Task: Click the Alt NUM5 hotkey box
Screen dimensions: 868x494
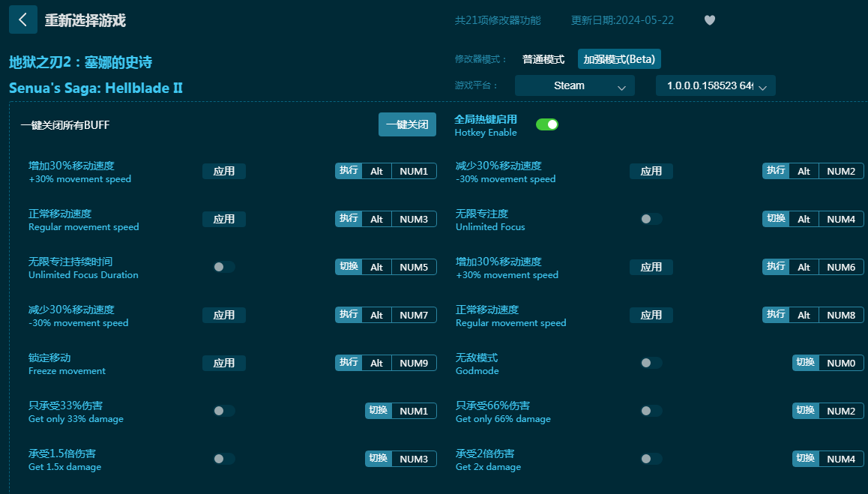Action: [x=386, y=267]
